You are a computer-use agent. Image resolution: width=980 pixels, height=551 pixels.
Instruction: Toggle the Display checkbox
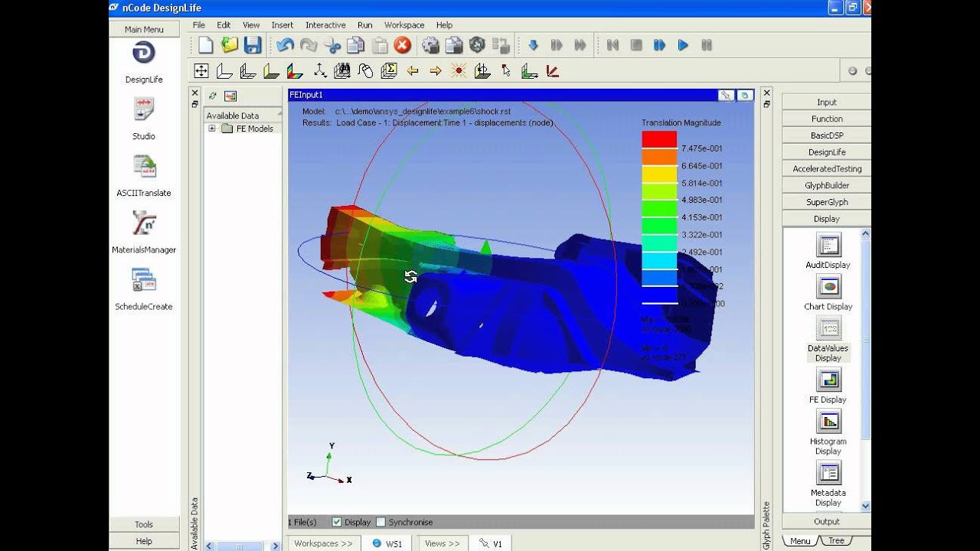point(337,522)
